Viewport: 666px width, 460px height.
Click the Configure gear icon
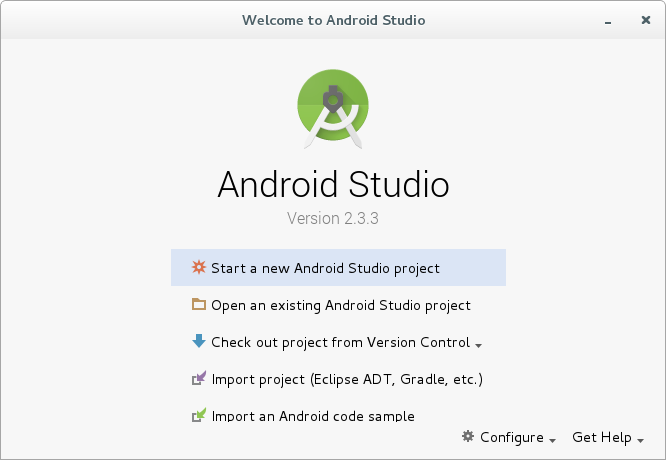[468, 436]
